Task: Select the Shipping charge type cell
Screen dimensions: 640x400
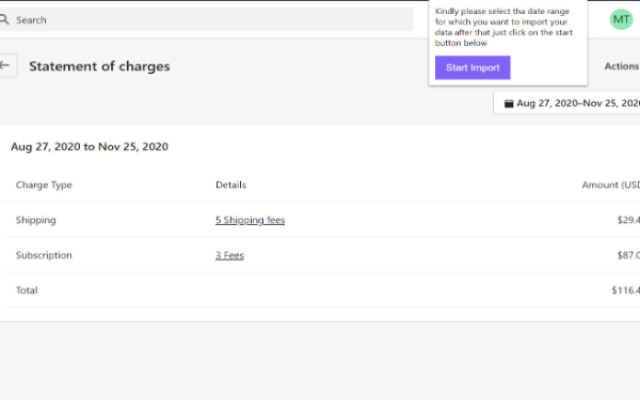Action: click(36, 220)
